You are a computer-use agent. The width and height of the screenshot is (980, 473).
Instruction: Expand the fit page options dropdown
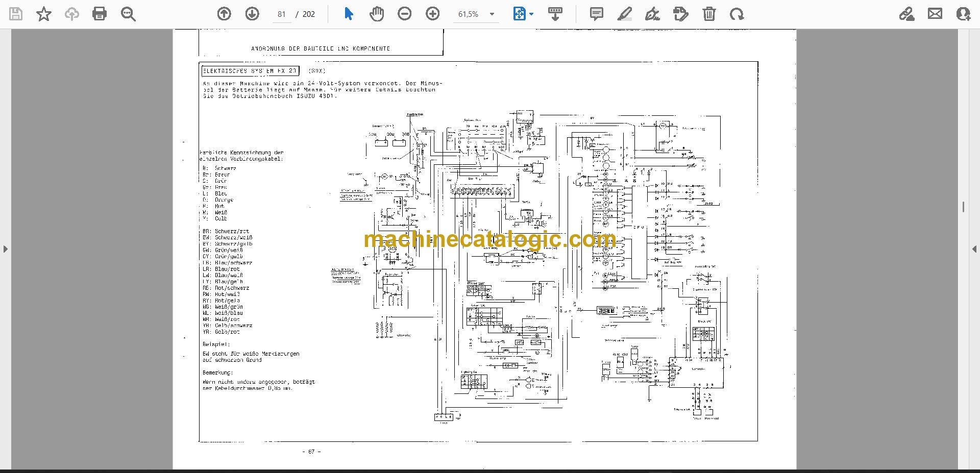[x=523, y=14]
